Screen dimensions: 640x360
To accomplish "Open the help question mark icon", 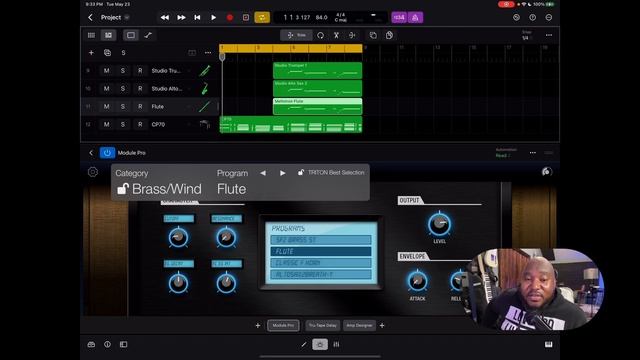I will click(x=533, y=18).
